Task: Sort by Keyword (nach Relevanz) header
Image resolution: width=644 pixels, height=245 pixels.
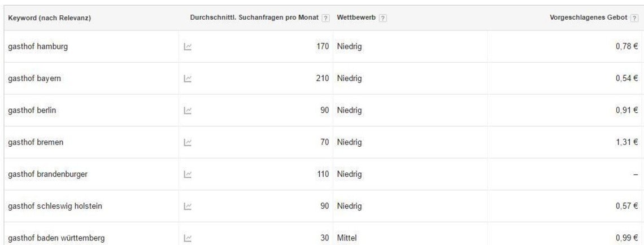Action: 49,18
